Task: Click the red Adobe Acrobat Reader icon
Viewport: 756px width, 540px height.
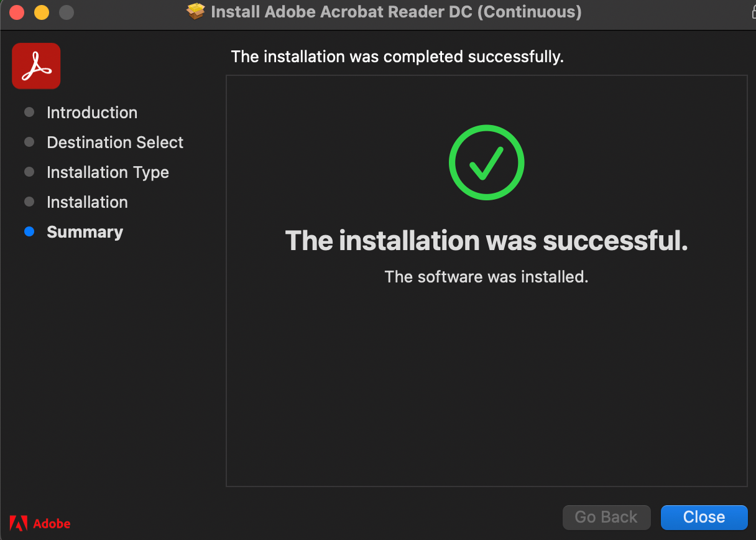Action: (x=36, y=66)
